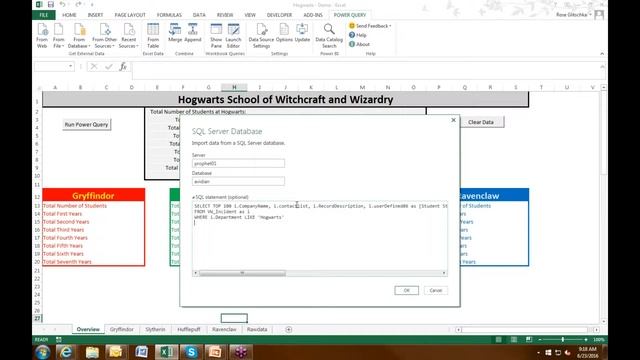
Task: Click the From Web icon
Action: pyautogui.click(x=42, y=36)
